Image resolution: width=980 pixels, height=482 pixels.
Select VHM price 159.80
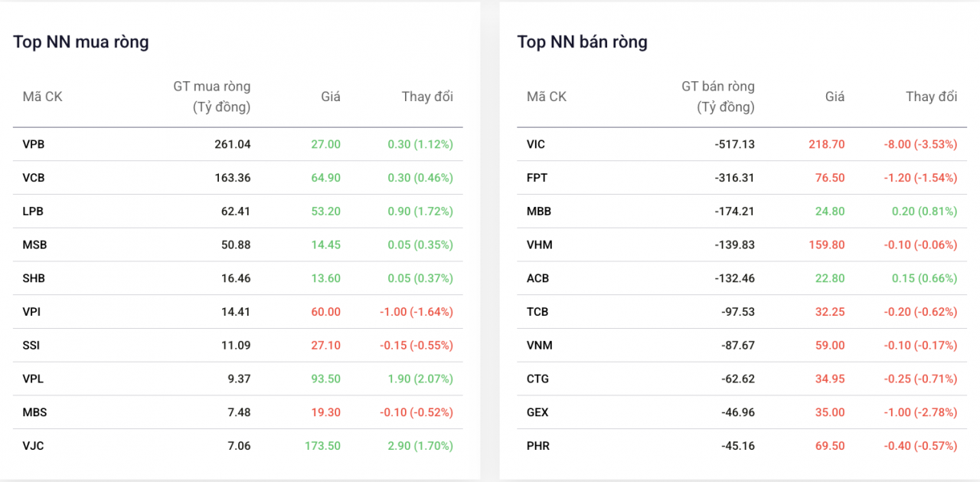827,245
